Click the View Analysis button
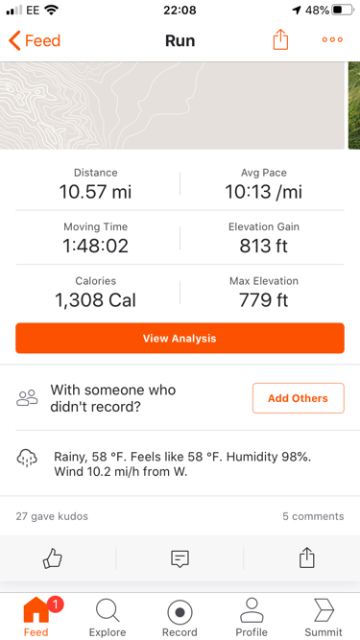The image size is (360, 640). [180, 338]
